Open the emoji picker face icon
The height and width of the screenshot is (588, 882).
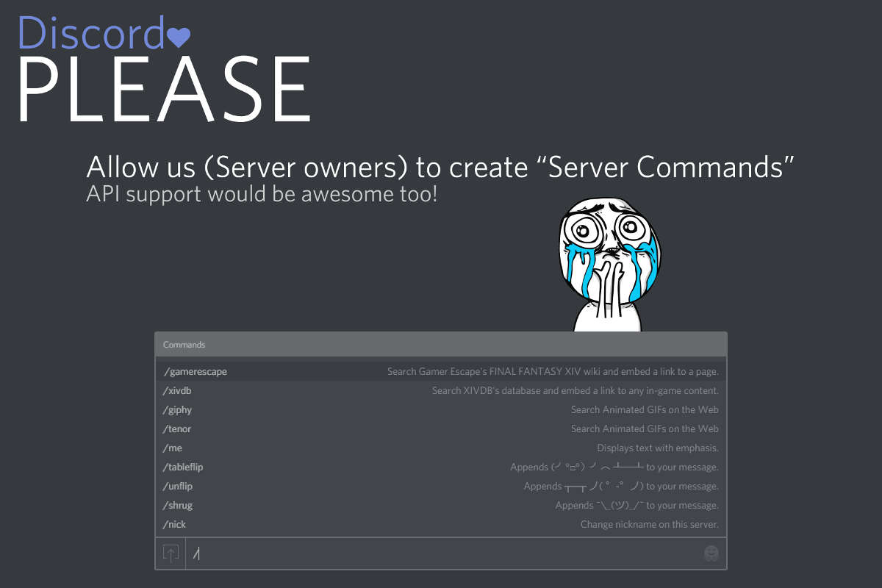(x=711, y=553)
